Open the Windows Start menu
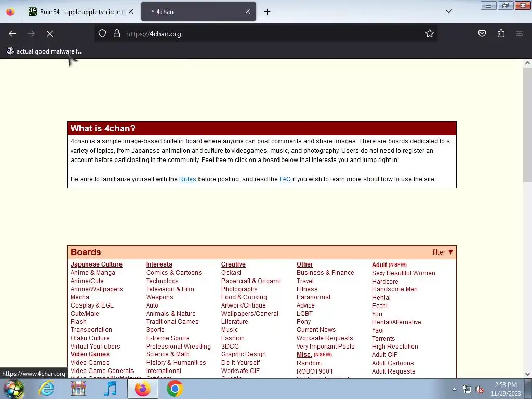The height and width of the screenshot is (399, 532). point(14,389)
